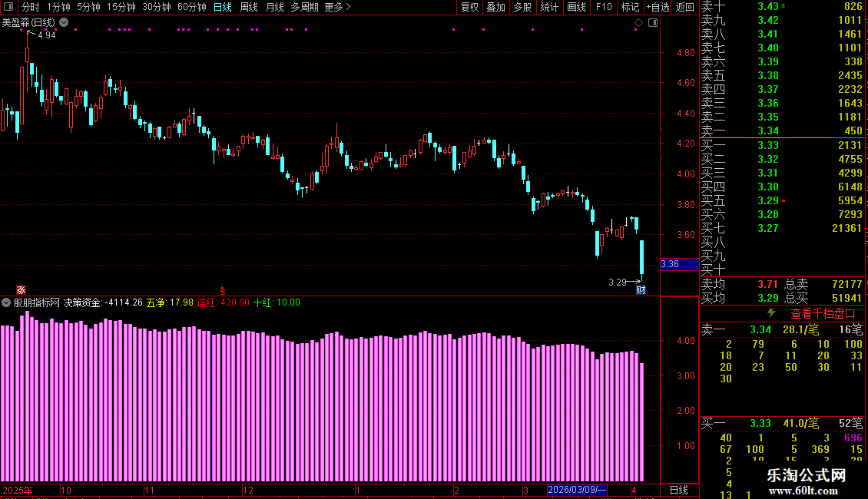Click the 决策资金 value -4114.26
The image size is (868, 499).
[124, 302]
